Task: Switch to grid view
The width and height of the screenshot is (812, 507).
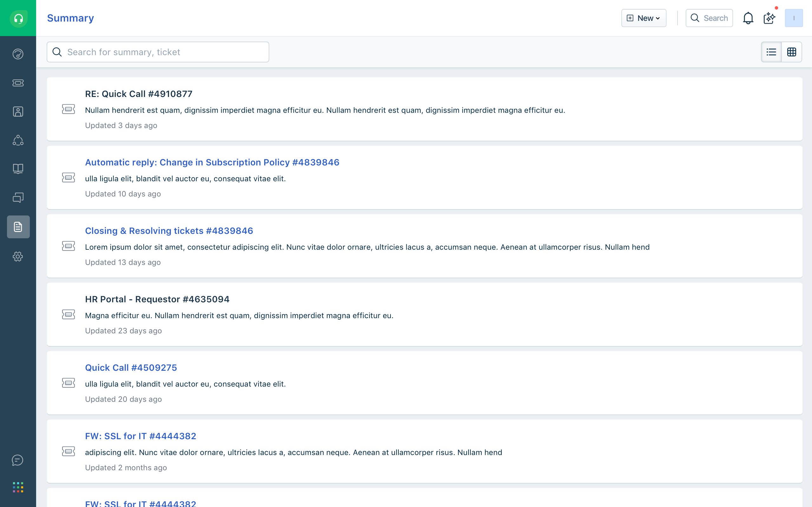Action: (x=791, y=52)
